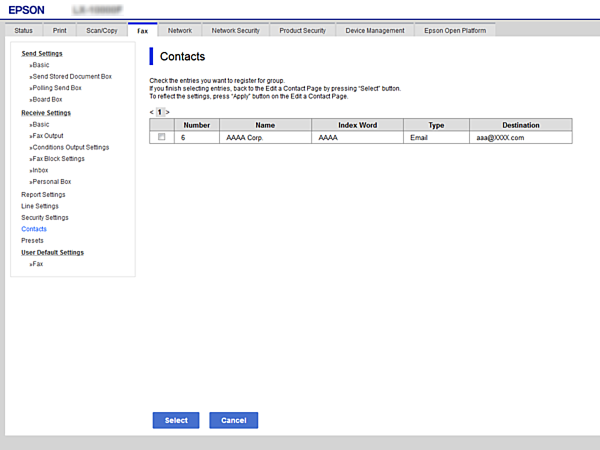The image size is (600, 450).
Task: Open the Epson Open Platform tab
Action: pyautogui.click(x=455, y=31)
